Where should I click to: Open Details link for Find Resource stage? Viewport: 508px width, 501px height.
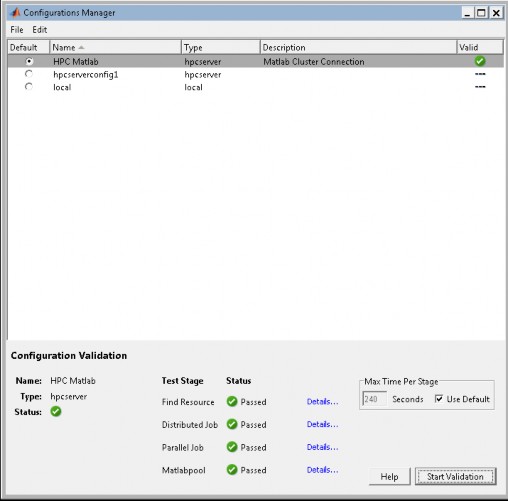pos(322,402)
